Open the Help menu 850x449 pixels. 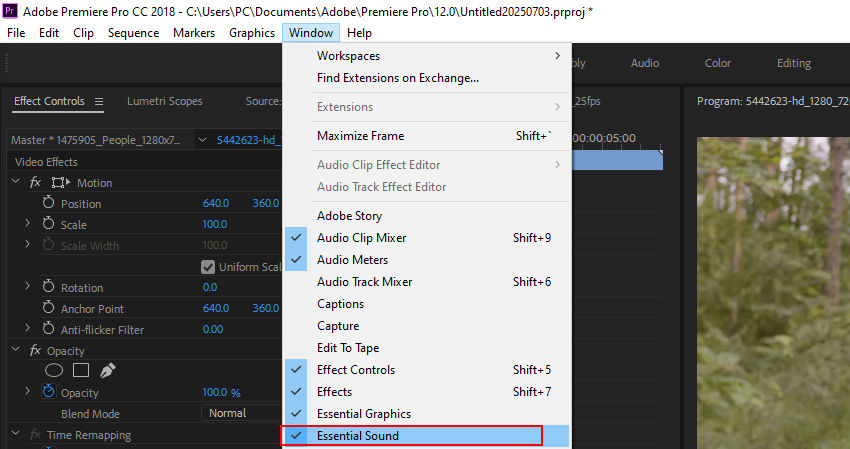click(x=359, y=33)
